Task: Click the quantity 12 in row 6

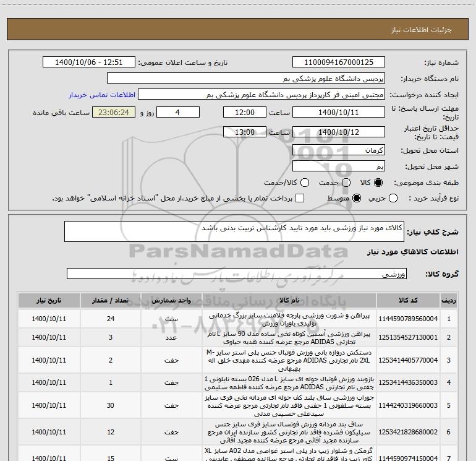Action: [x=111, y=432]
